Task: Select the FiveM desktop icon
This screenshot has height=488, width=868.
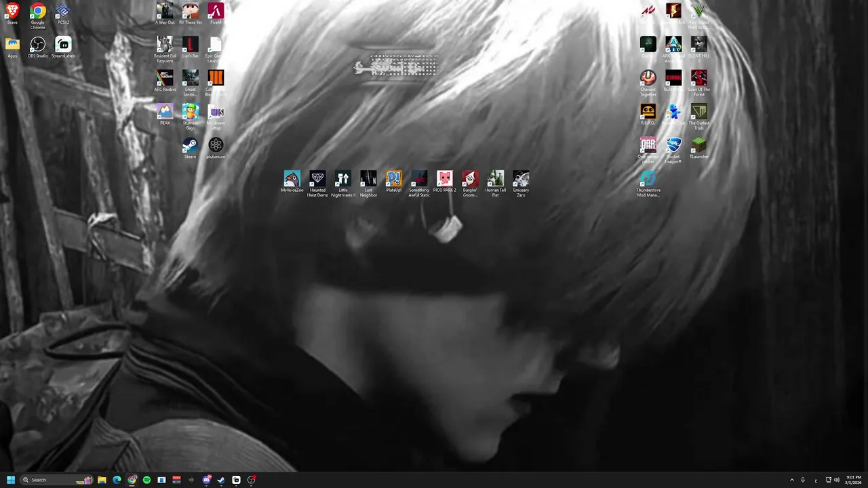Action: tap(216, 14)
